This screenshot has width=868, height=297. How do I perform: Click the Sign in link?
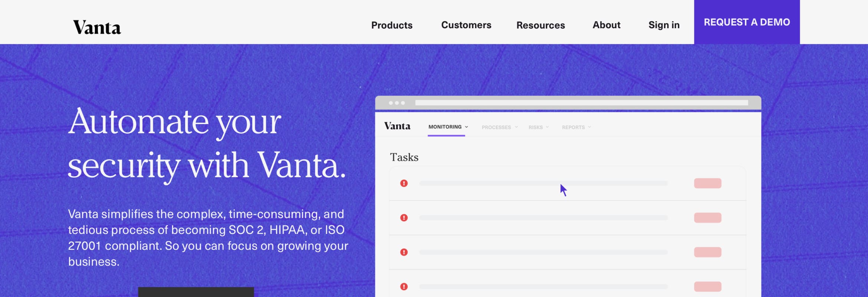coord(664,25)
